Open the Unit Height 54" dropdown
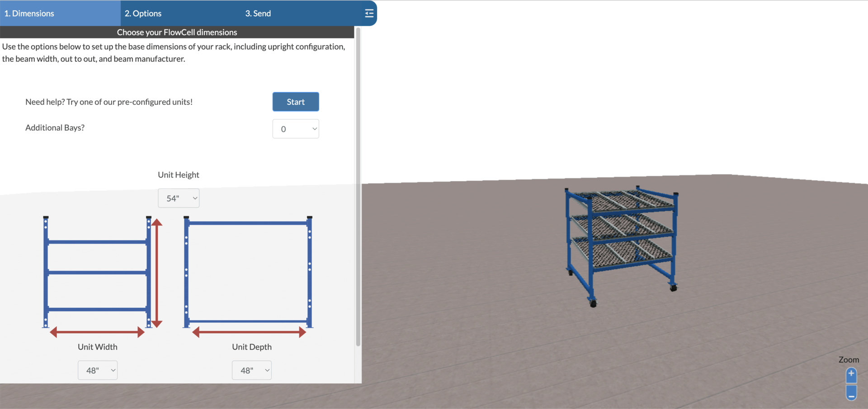The image size is (868, 409). pos(179,198)
